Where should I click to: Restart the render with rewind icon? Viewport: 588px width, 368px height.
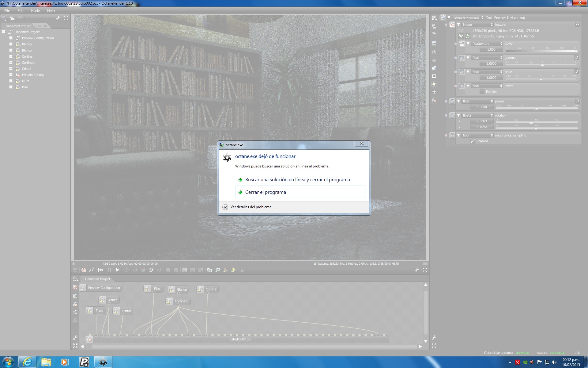100,270
